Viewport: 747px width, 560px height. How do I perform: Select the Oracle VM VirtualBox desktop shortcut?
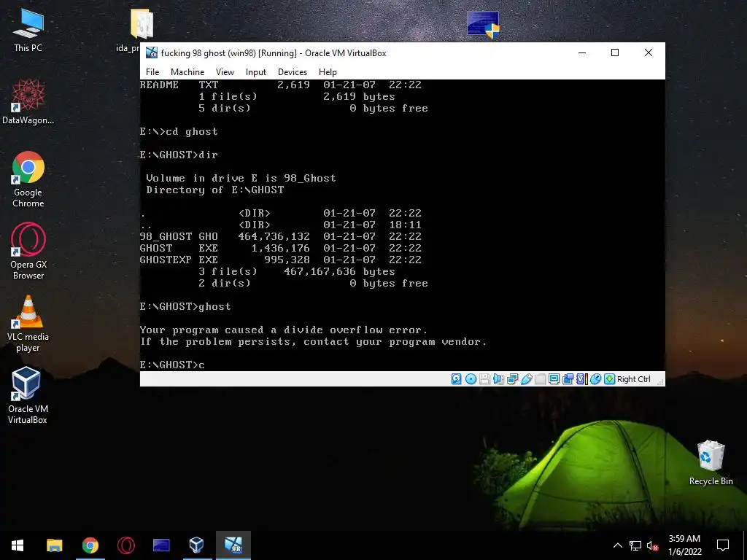click(28, 395)
